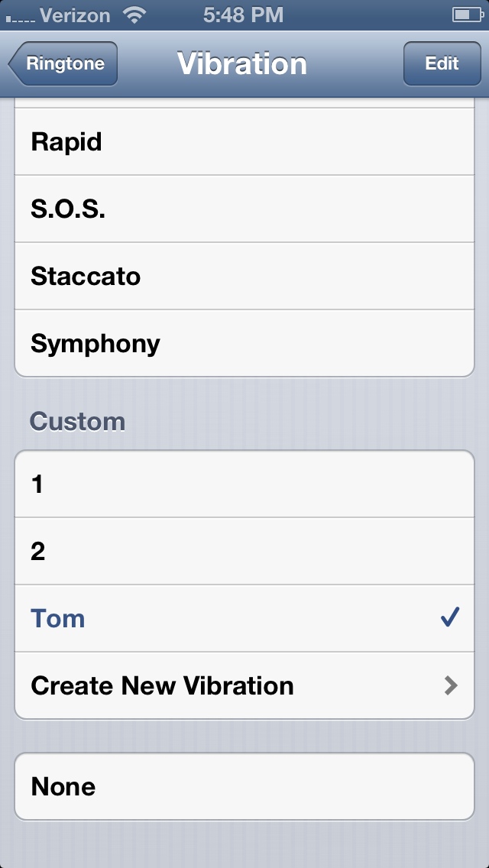Open Create New Vibration

pyautogui.click(x=229, y=685)
